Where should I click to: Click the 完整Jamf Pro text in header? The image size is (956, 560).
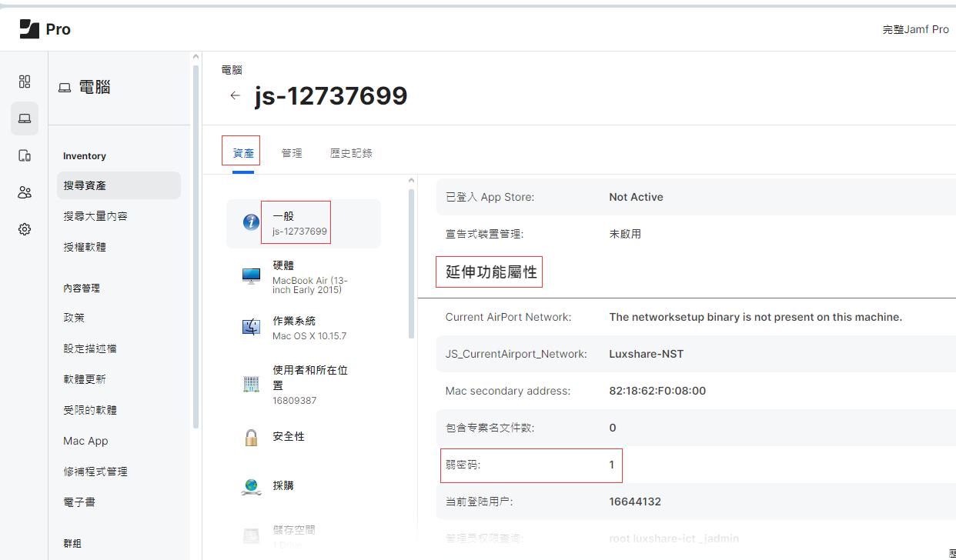point(915,29)
